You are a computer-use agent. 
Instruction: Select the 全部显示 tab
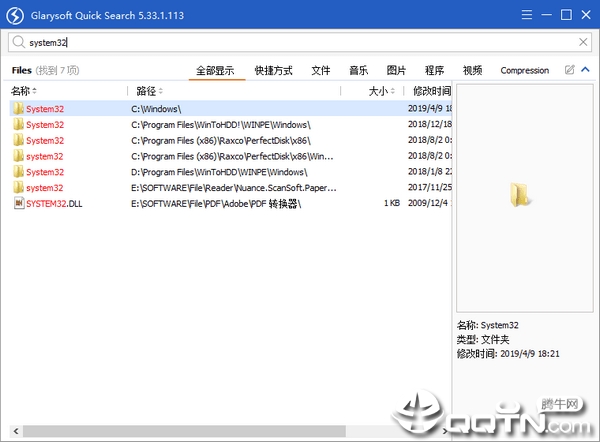(215, 70)
